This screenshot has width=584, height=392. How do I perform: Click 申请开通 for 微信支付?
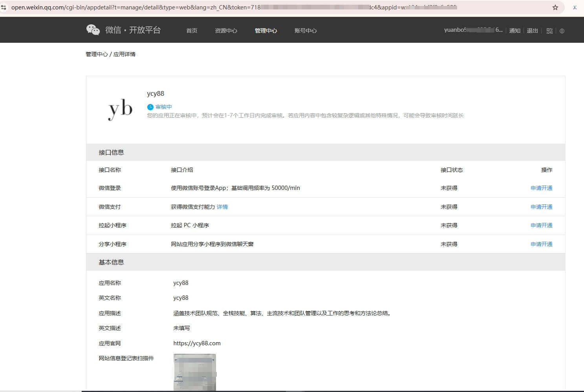[541, 207]
